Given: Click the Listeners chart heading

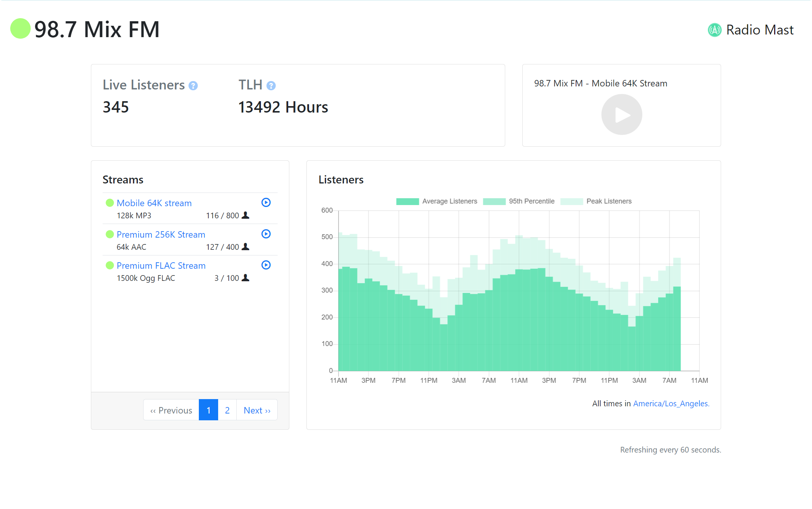Looking at the screenshot, I should tap(341, 180).
